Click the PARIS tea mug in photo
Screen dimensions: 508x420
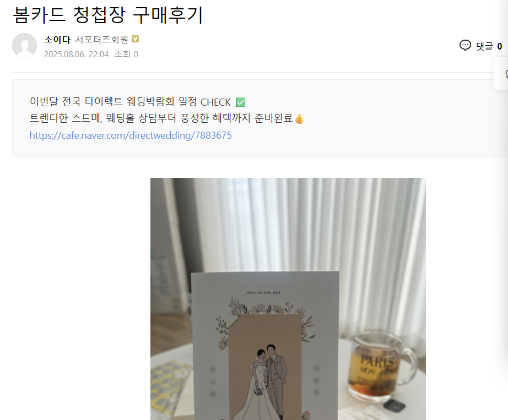(x=382, y=366)
